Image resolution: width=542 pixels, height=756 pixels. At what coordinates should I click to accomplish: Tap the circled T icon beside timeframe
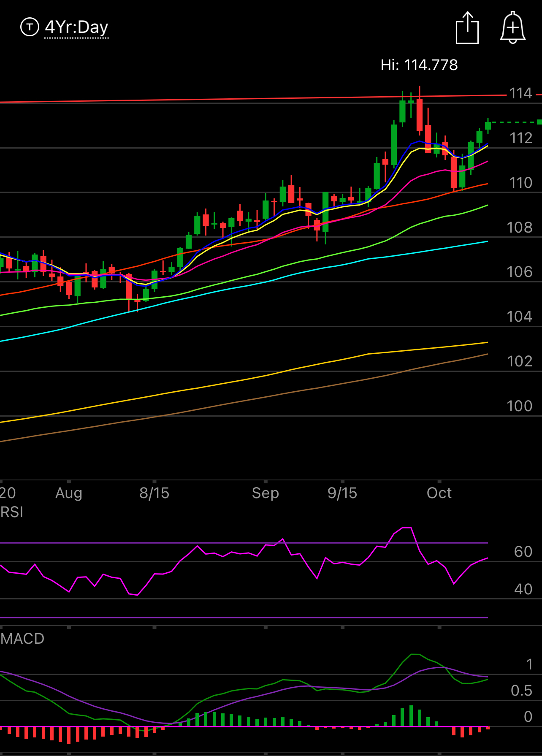point(30,27)
